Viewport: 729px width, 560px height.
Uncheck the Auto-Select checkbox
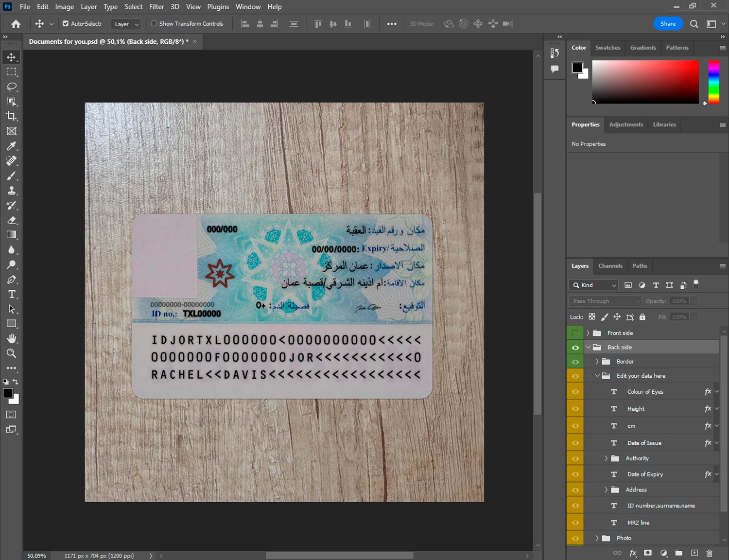66,23
